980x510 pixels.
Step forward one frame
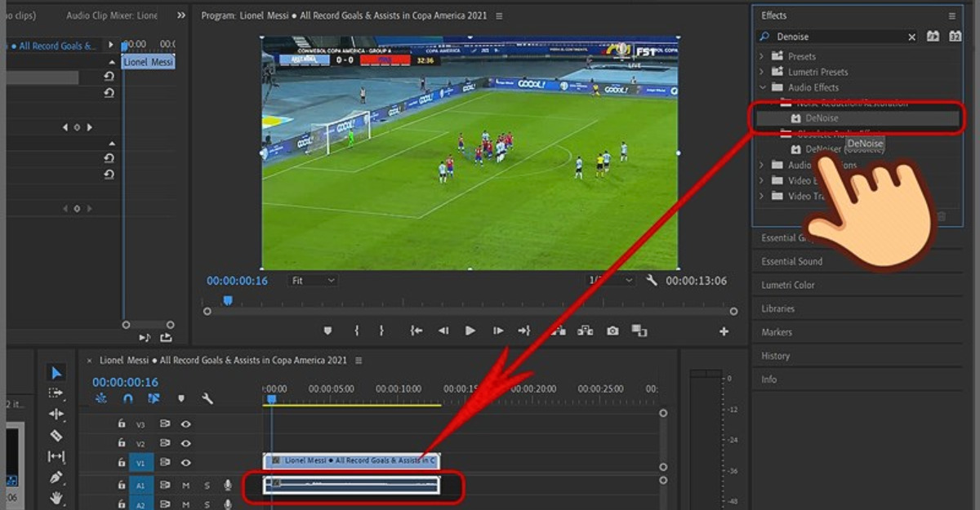coord(498,331)
